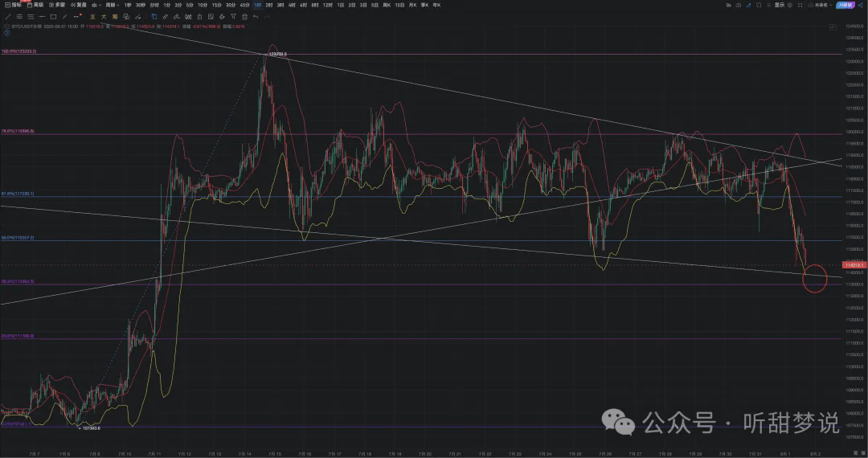Click the 100.0% Fibonacci level label
868x458 pixels.
click(18, 51)
